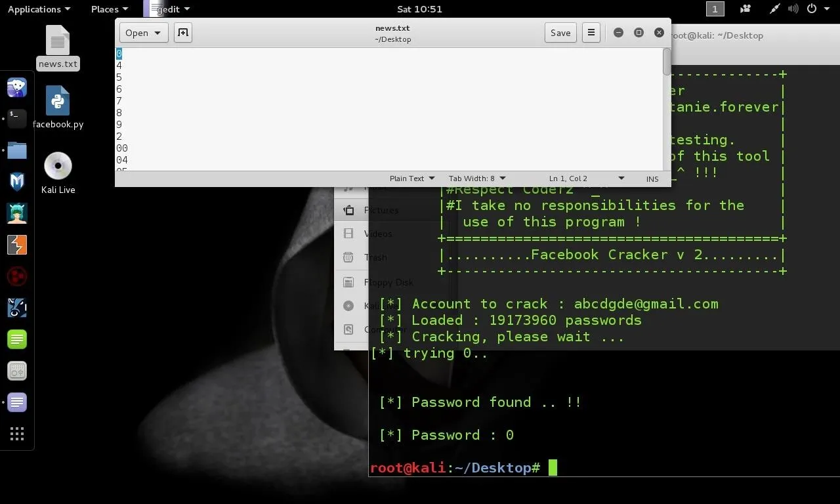Open the Iceweasel browser from the dock
The height and width of the screenshot is (504, 840).
pyautogui.click(x=17, y=87)
